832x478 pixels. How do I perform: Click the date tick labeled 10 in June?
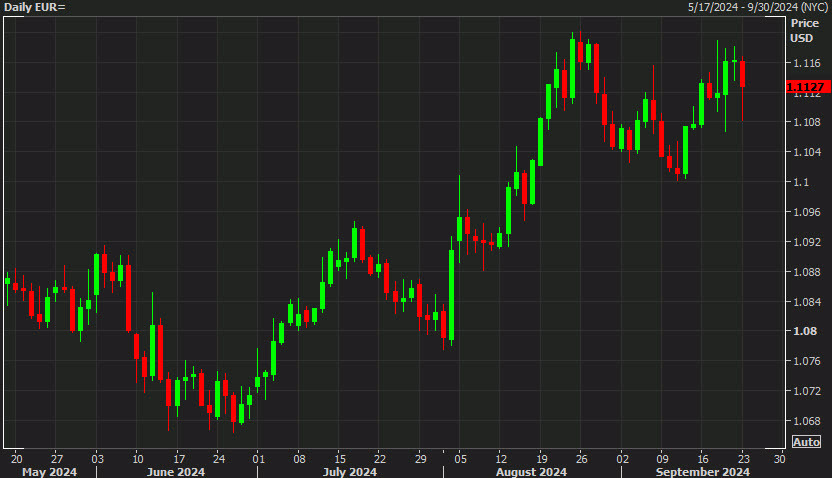coord(137,459)
